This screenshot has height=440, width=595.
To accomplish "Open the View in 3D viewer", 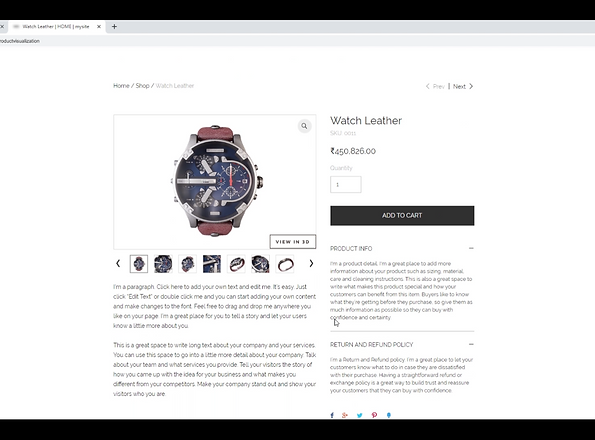I will pos(293,242).
